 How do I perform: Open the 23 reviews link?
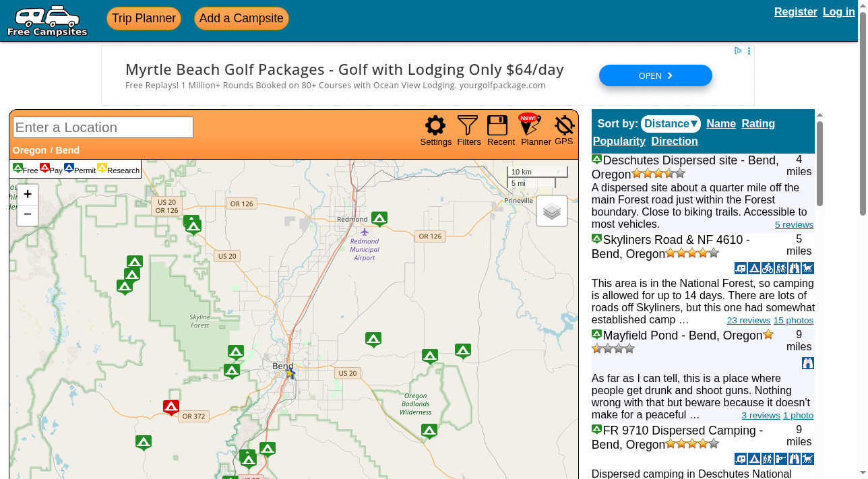(x=749, y=321)
